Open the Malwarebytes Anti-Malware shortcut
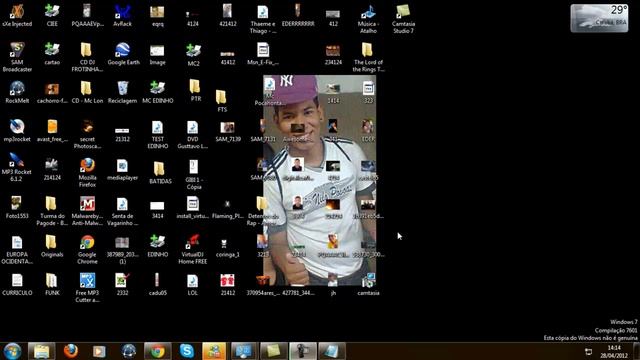The width and height of the screenshot is (640, 360). tap(87, 211)
